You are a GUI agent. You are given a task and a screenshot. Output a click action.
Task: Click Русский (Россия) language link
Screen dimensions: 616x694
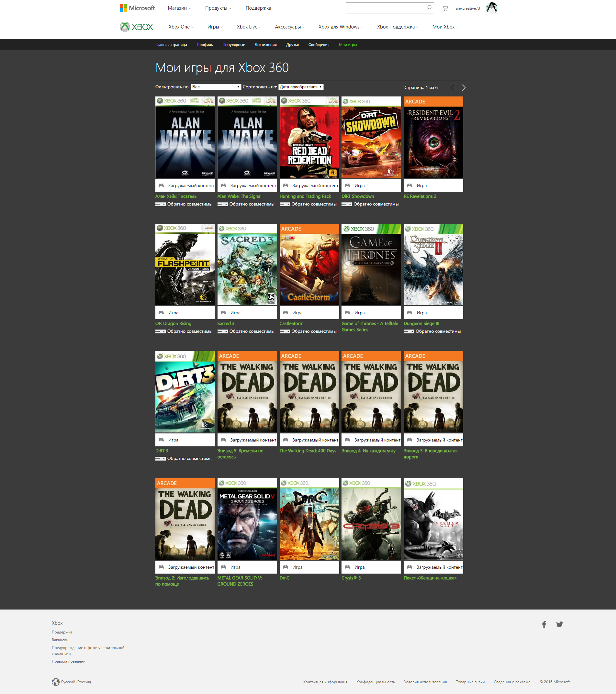76,682
